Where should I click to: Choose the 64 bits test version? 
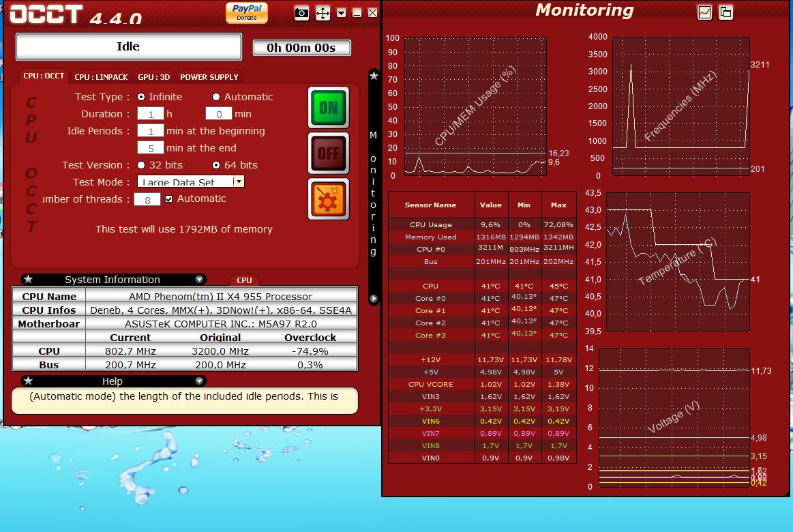pyautogui.click(x=216, y=165)
